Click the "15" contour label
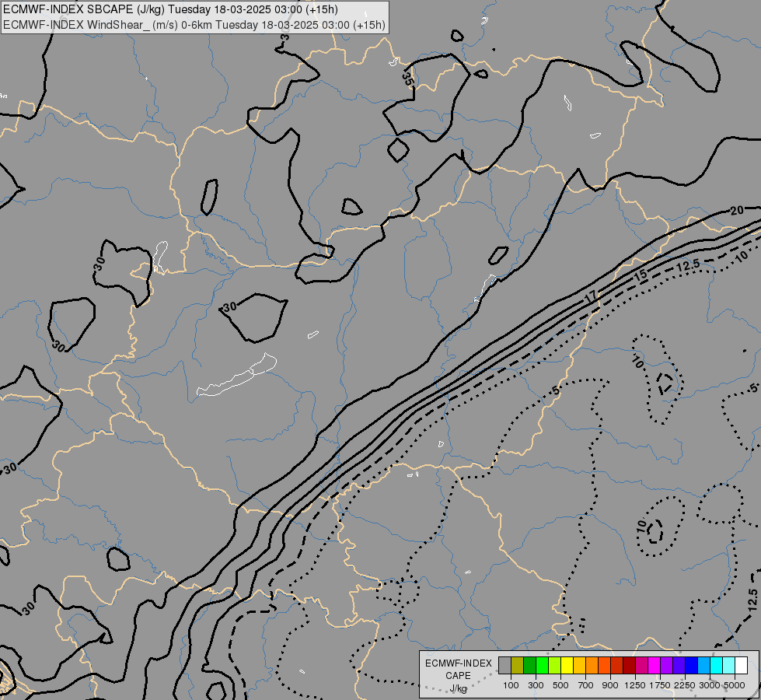Image resolution: width=761 pixels, height=700 pixels. click(641, 275)
